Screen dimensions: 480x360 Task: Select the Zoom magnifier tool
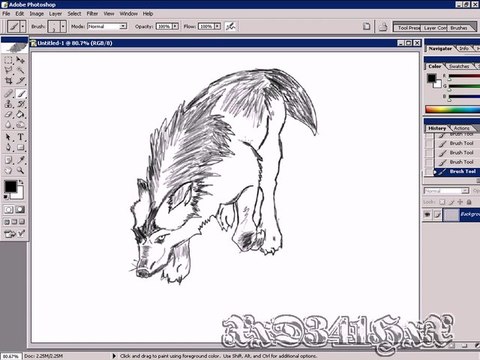coord(20,170)
